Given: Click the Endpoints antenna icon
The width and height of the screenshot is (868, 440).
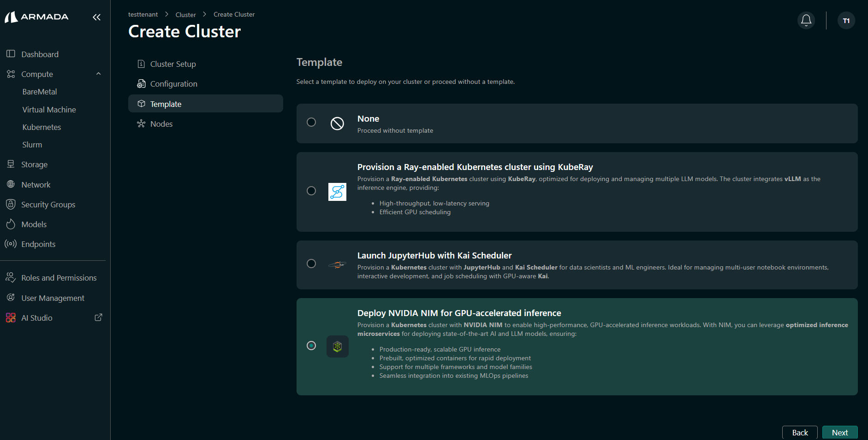Looking at the screenshot, I should pos(11,244).
